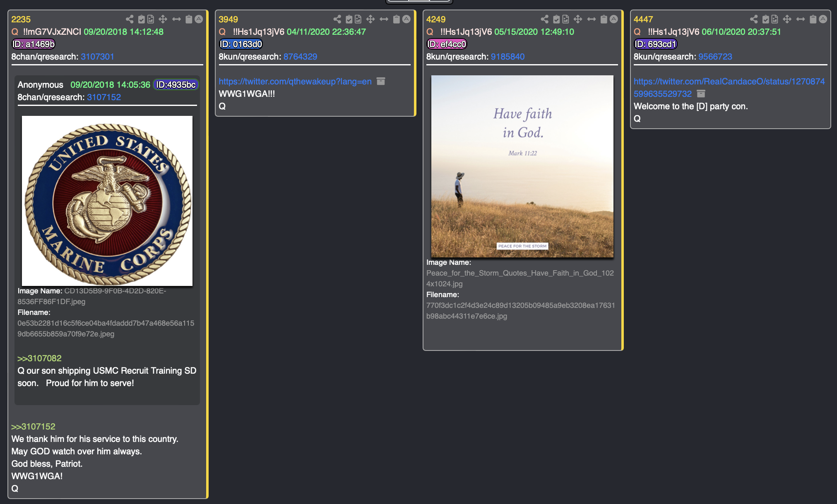
Task: Click four-arrow move icon on post 2235
Action: pos(163,19)
